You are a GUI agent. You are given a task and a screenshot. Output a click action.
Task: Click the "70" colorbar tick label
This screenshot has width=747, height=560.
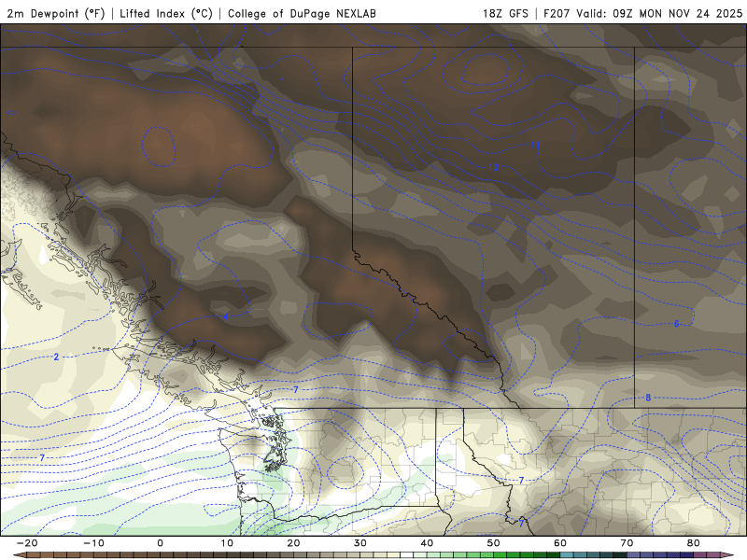pyautogui.click(x=627, y=543)
